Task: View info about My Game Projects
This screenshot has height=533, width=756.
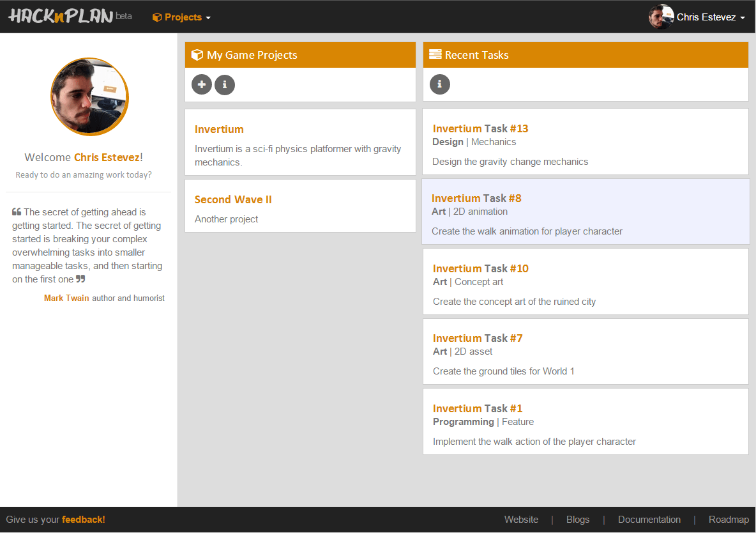Action: pyautogui.click(x=224, y=84)
